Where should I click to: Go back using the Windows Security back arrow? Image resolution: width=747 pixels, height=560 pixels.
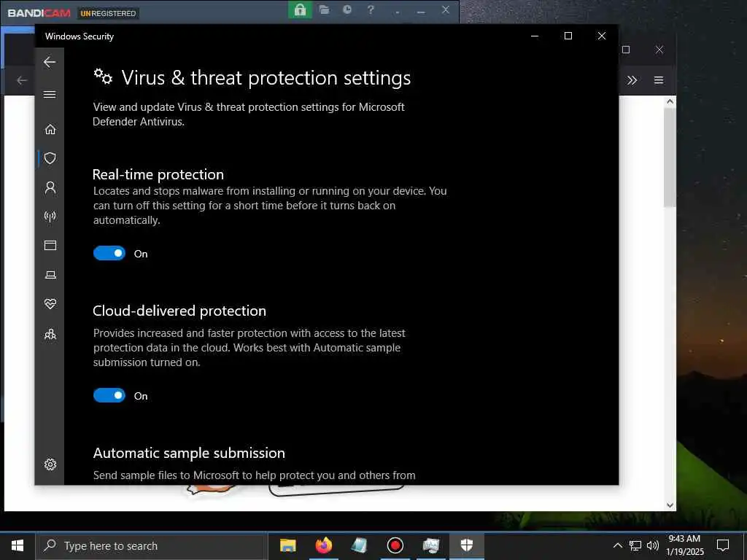point(50,62)
